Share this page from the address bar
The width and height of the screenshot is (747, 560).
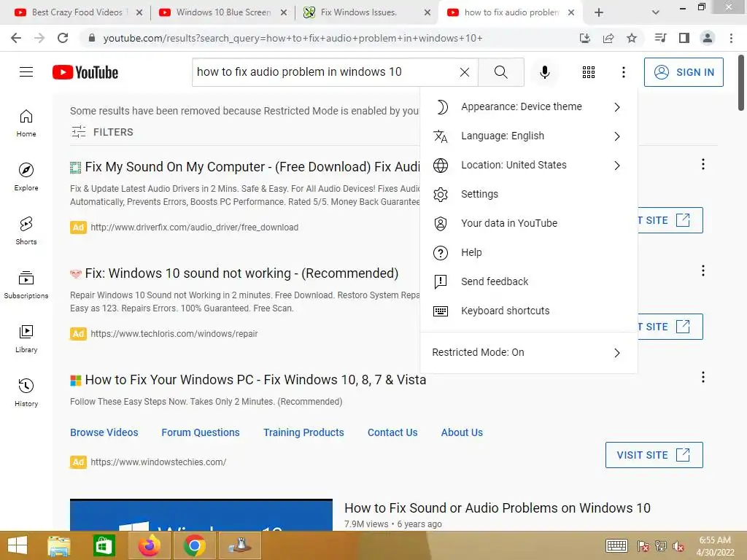point(608,38)
